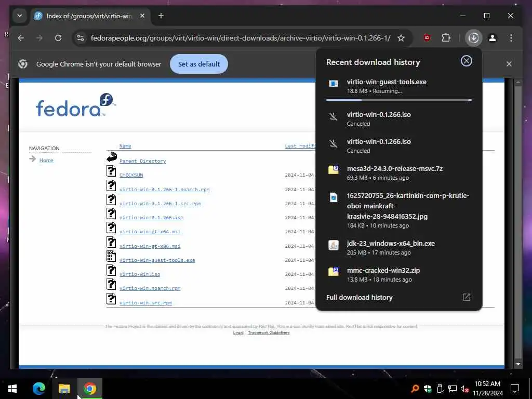Open the Trademark Guidelines footer link
532x399 pixels.
tap(269, 332)
